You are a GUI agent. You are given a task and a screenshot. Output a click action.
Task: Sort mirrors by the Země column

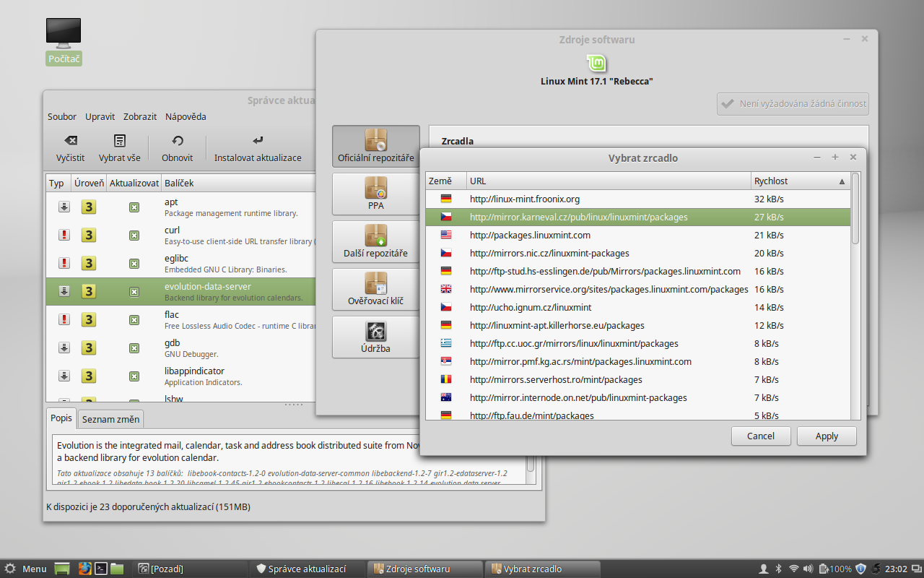coord(445,181)
